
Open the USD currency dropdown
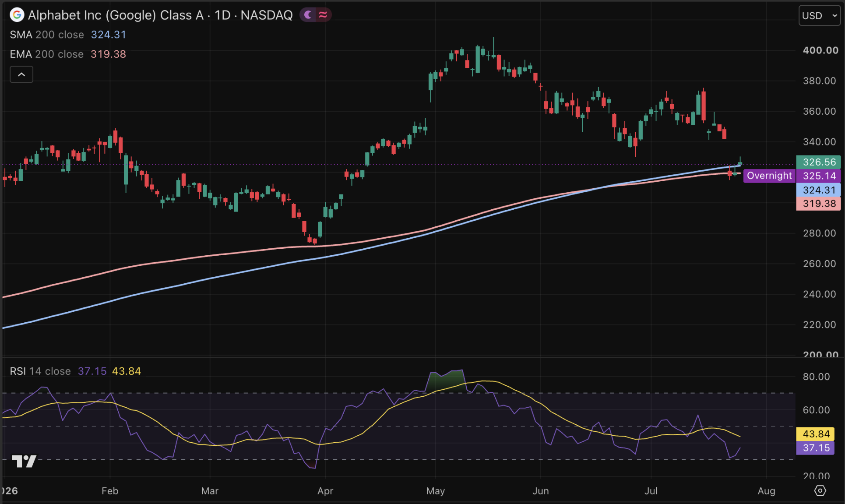819,15
